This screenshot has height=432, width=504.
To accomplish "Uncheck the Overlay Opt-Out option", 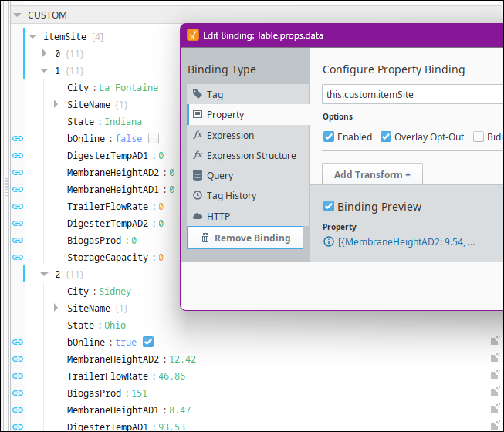I will 386,137.
